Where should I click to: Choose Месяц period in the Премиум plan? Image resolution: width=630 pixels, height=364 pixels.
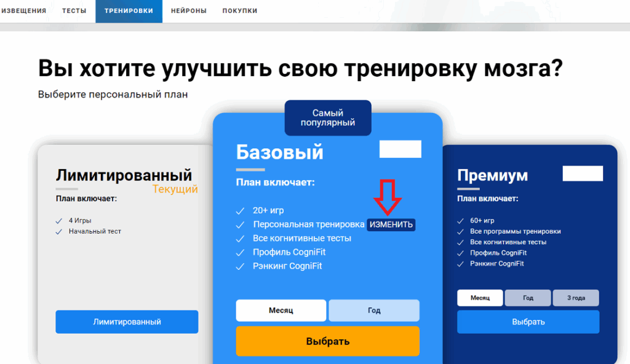tap(480, 298)
